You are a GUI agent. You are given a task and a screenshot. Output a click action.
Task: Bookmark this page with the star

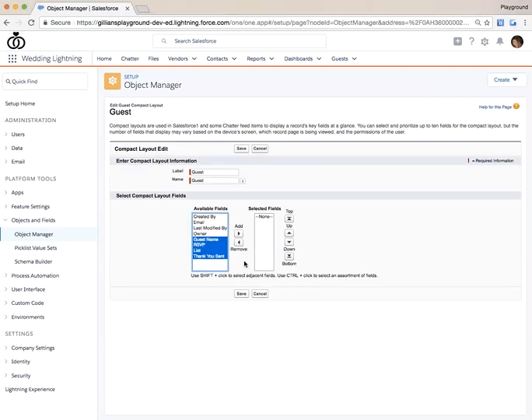[487, 23]
